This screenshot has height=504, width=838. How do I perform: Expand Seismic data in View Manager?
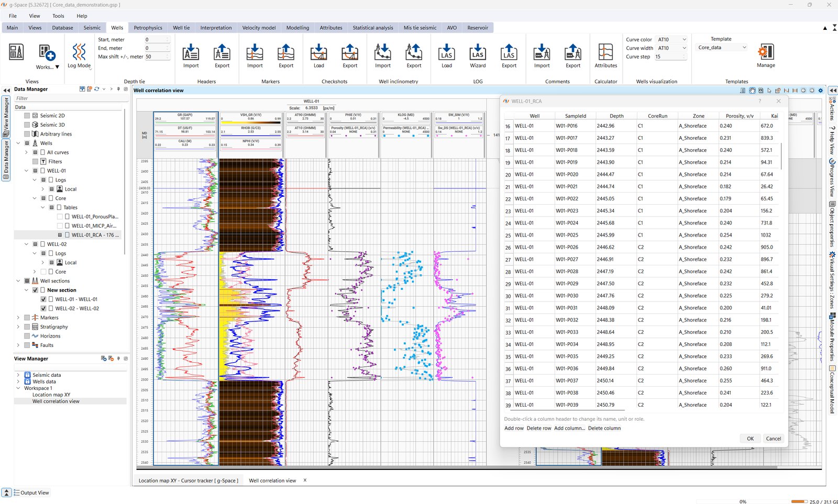pyautogui.click(x=18, y=375)
